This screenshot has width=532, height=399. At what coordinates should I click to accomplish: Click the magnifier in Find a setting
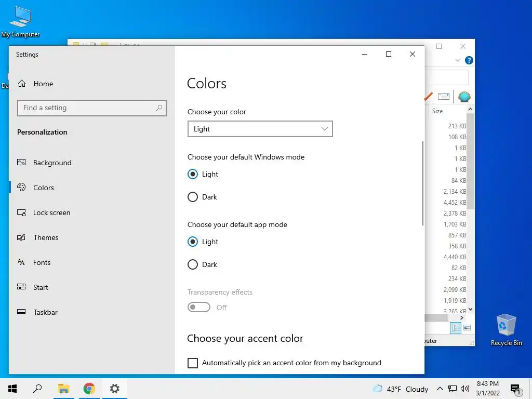159,108
